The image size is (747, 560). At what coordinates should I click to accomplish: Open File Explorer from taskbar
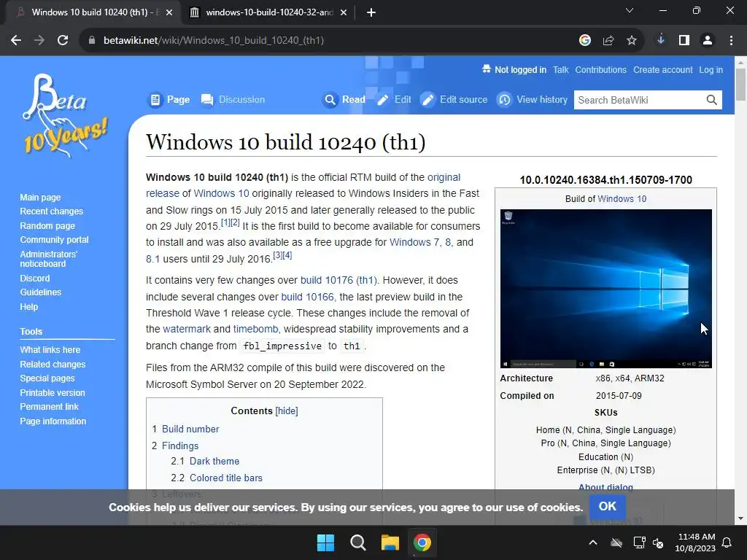[390, 542]
